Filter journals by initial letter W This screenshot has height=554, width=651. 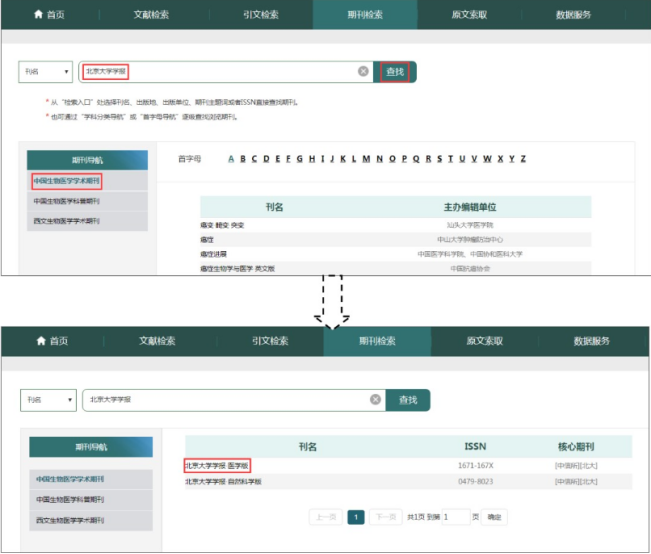pos(487,159)
